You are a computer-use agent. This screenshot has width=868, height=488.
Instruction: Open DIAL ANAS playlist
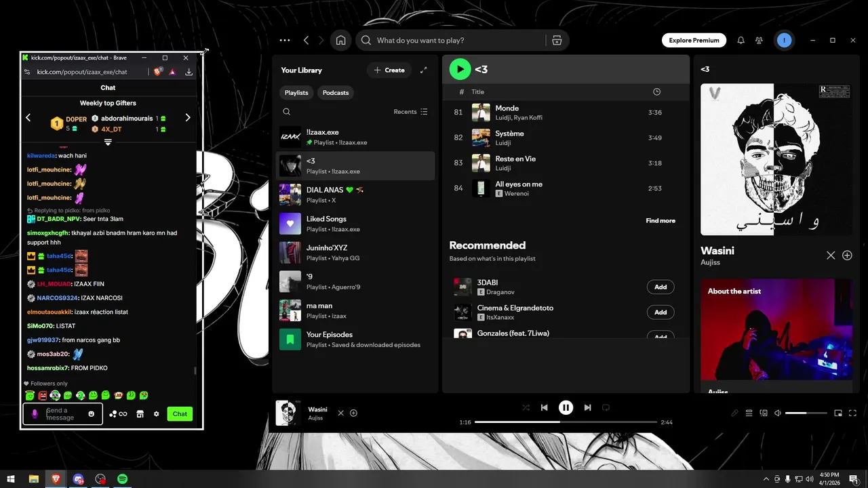(357, 195)
